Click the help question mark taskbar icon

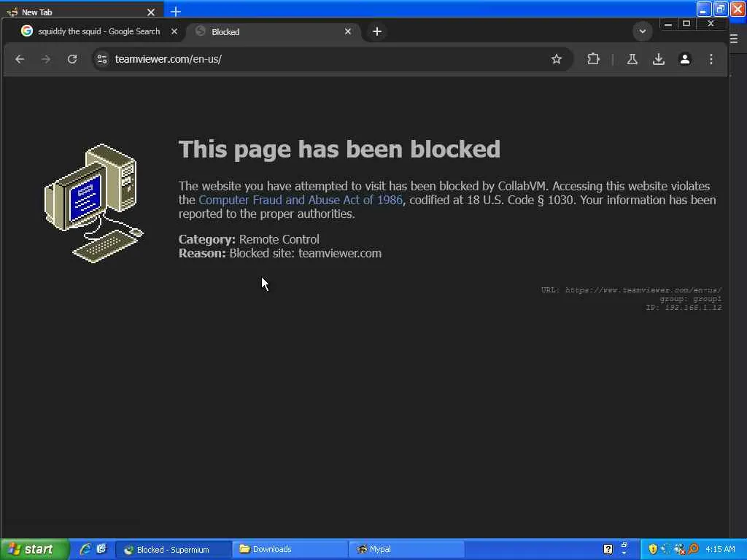[608, 550]
